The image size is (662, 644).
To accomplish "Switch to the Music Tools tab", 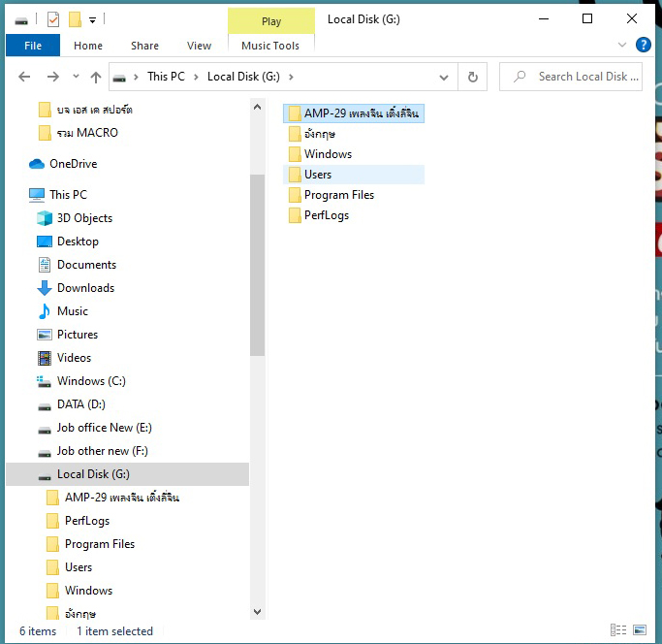I will 270,46.
